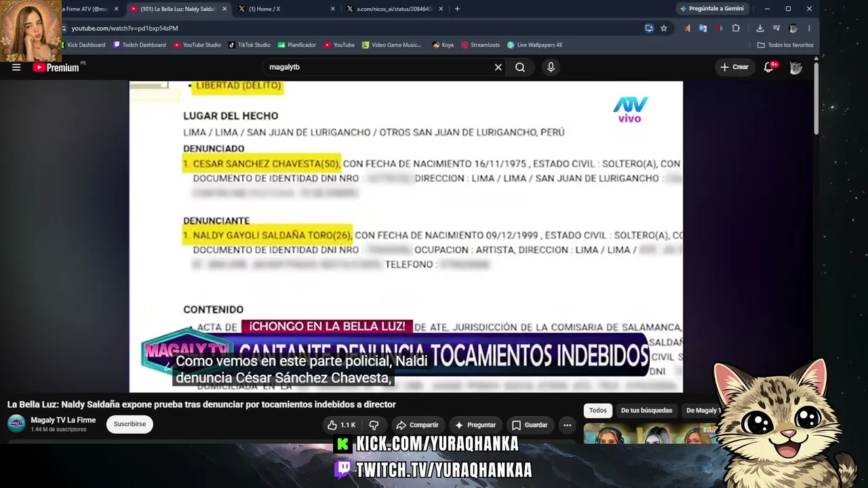
Task: Go to YouTube Premium home logo
Action: (x=56, y=67)
